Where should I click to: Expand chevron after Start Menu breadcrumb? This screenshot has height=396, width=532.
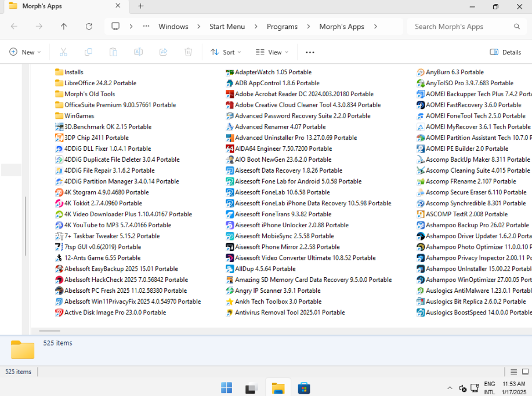pyautogui.click(x=256, y=27)
